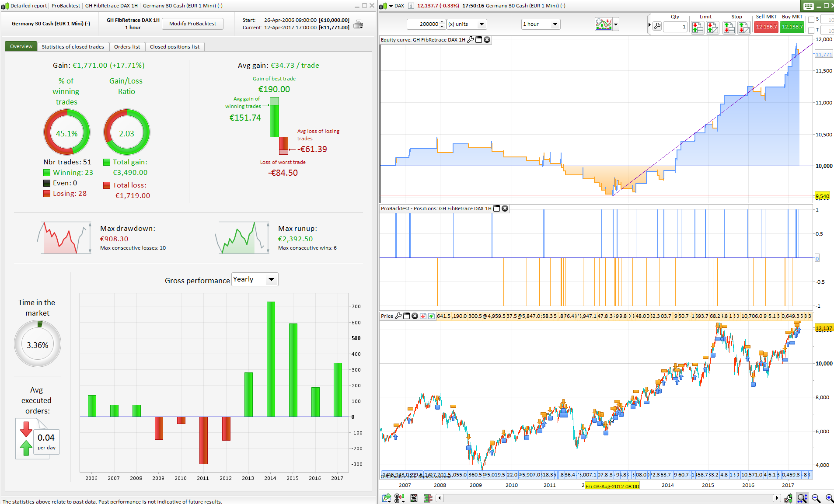
Task: Open the second Limit order icon
Action: tap(712, 28)
